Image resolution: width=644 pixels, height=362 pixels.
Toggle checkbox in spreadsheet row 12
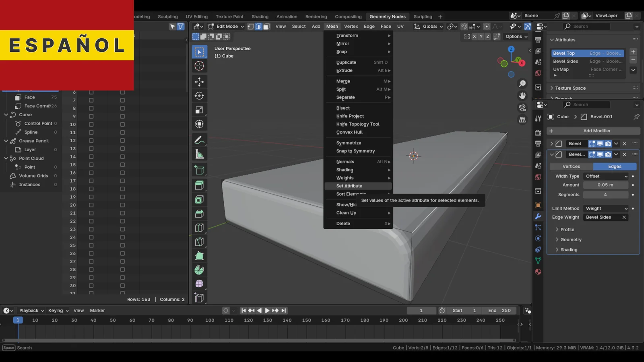tap(91, 141)
